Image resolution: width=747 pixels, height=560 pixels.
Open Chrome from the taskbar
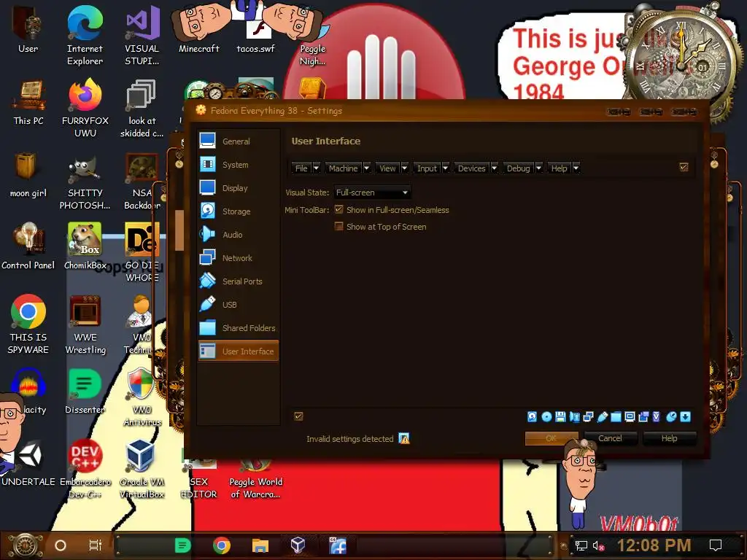(x=222, y=545)
